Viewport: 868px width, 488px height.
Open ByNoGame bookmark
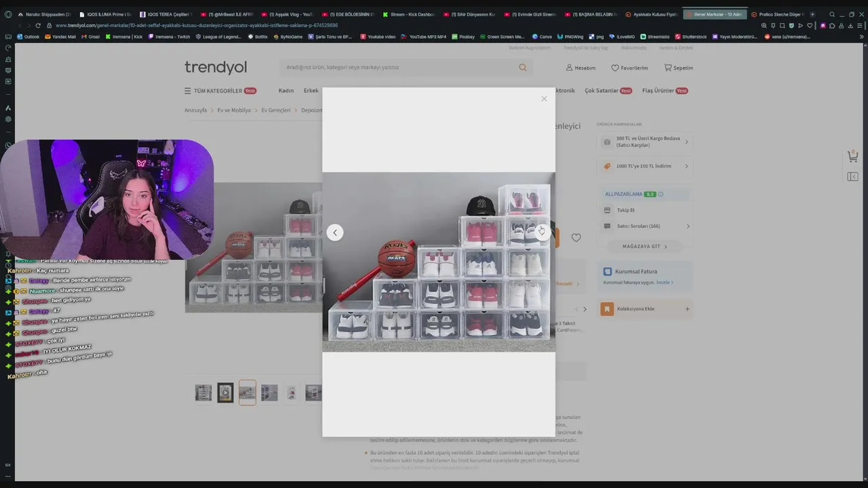tap(288, 37)
